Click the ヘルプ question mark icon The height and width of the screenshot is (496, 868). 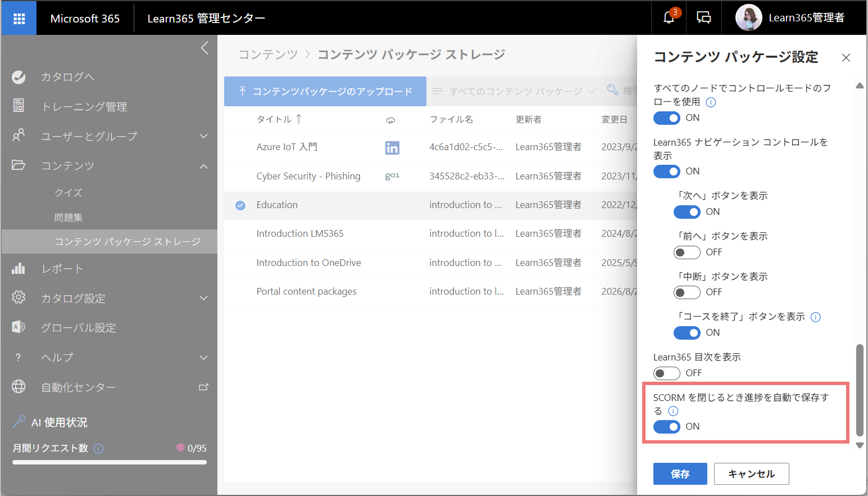pyautogui.click(x=18, y=357)
